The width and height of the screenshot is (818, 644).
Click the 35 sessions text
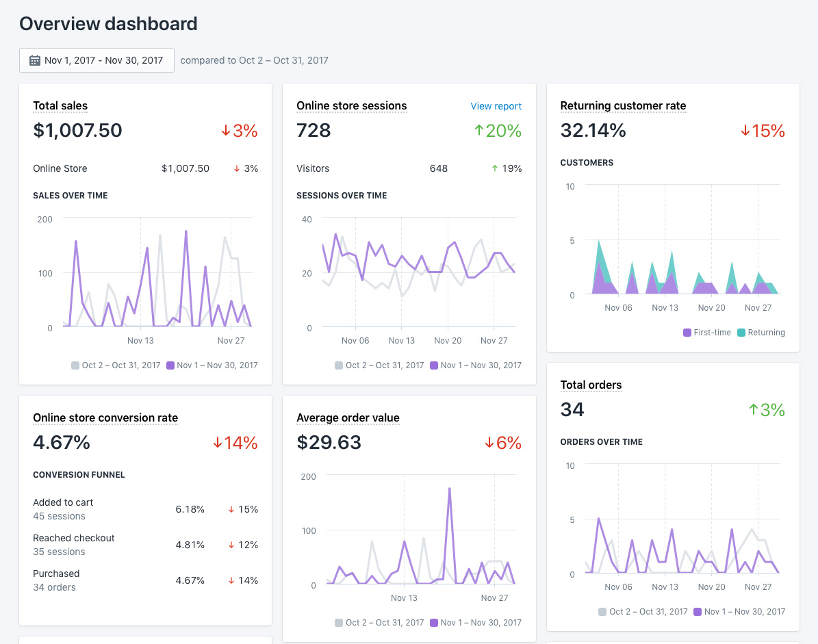point(59,552)
